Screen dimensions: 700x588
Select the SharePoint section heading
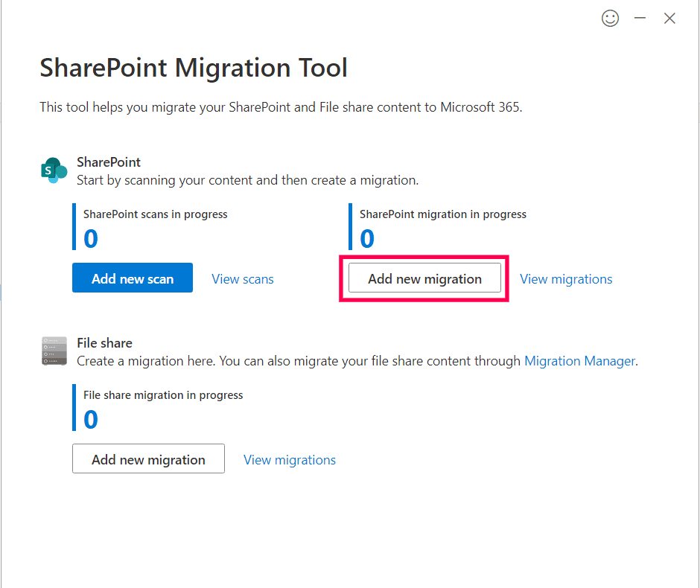[x=109, y=162]
